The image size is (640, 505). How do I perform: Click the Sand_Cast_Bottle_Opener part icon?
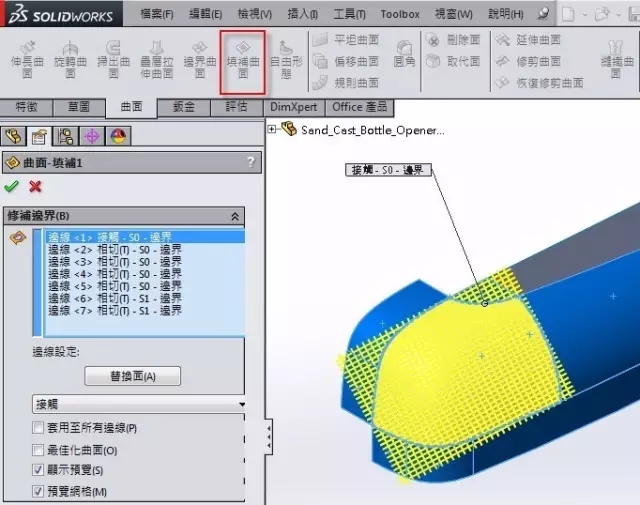(289, 129)
